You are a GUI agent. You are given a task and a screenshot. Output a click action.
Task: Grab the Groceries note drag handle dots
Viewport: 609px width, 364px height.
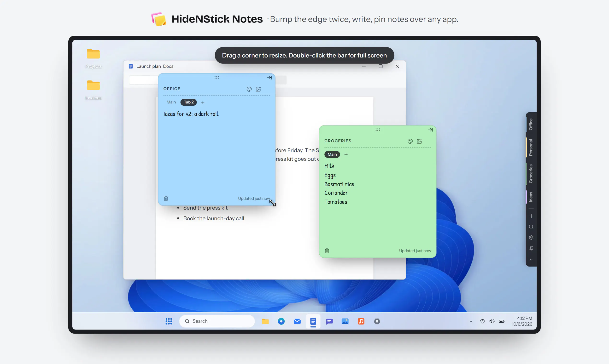[378, 130]
